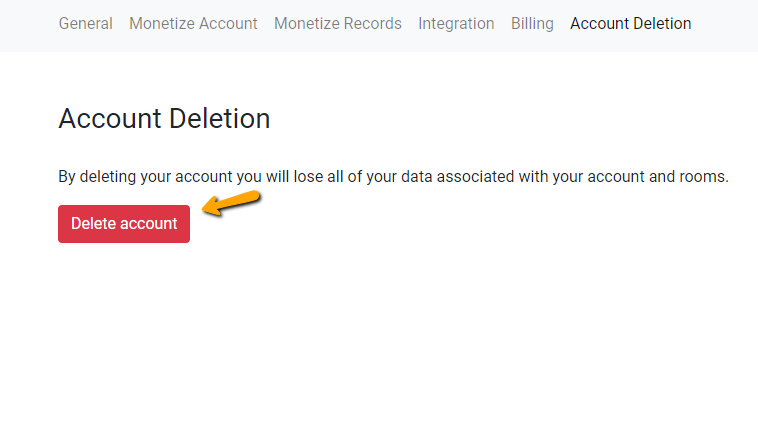The image size is (758, 437).
Task: Open the General settings tab
Action: [86, 24]
